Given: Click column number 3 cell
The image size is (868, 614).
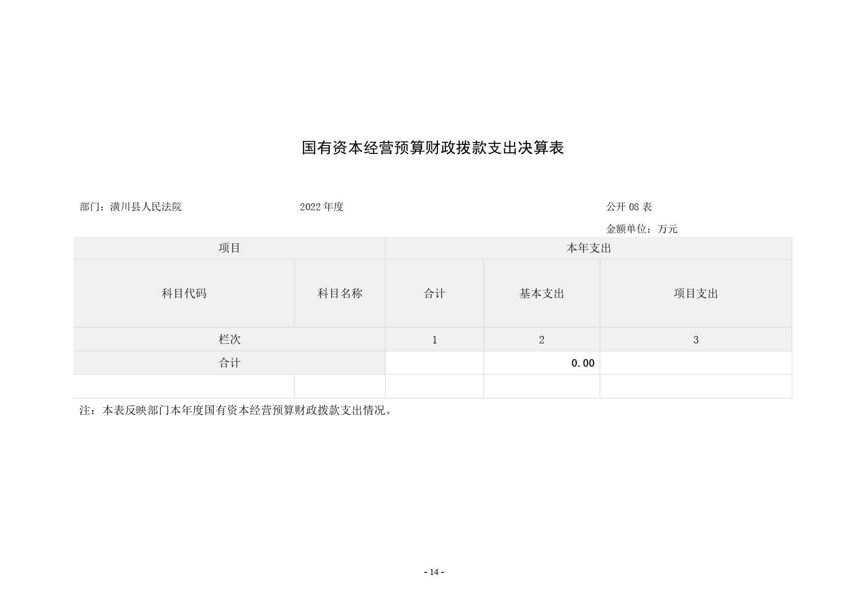Looking at the screenshot, I should point(696,339).
